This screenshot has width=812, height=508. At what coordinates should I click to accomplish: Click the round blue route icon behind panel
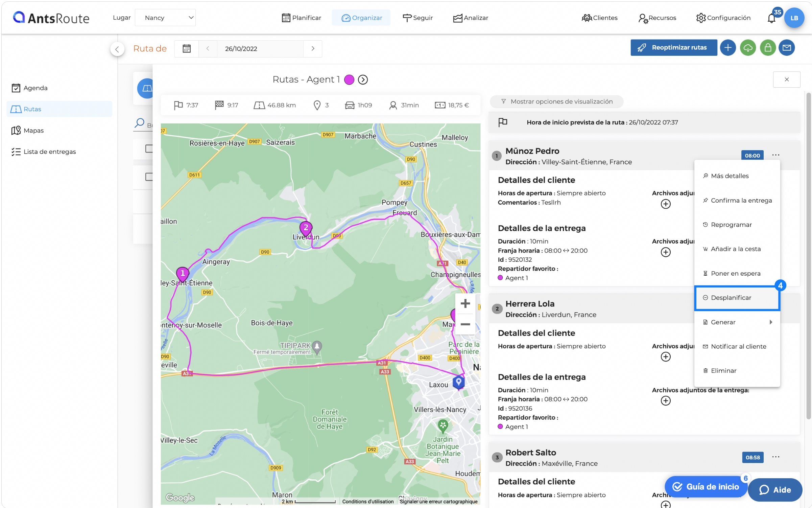coord(145,89)
